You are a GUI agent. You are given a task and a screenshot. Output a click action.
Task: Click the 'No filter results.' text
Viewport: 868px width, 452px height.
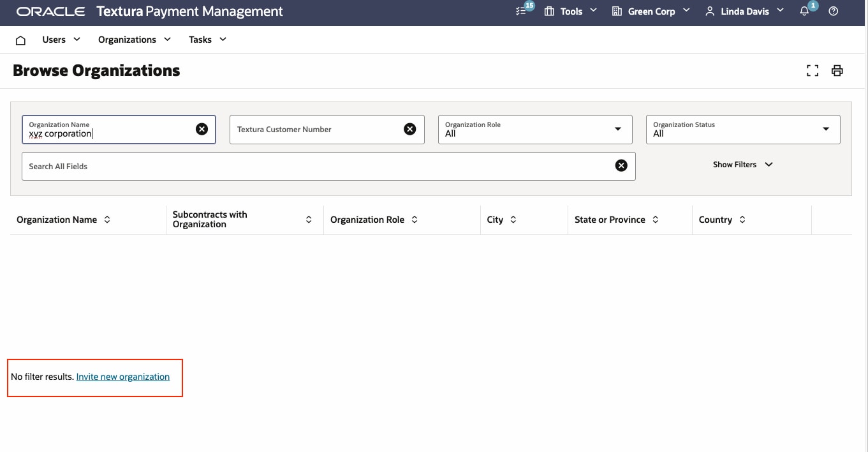(42, 377)
